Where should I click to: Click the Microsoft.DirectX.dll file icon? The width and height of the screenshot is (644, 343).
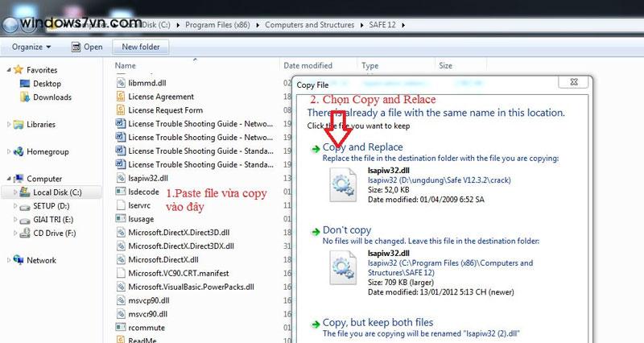[120, 259]
